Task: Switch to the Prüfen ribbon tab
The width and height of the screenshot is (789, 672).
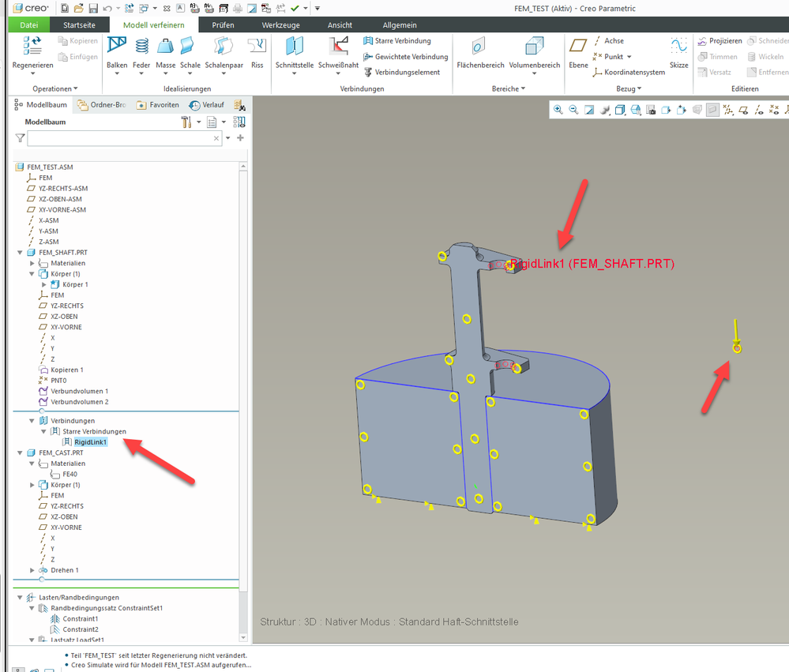Action: click(x=223, y=25)
